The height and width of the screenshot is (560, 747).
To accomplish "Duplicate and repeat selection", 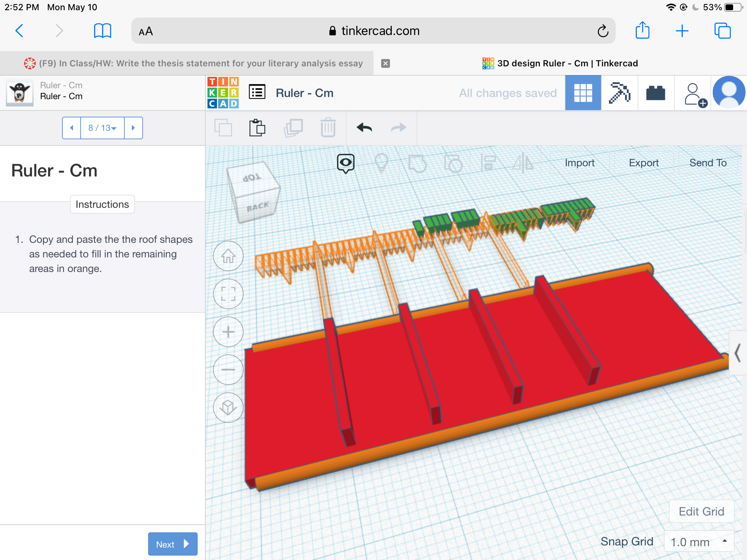I will (293, 128).
